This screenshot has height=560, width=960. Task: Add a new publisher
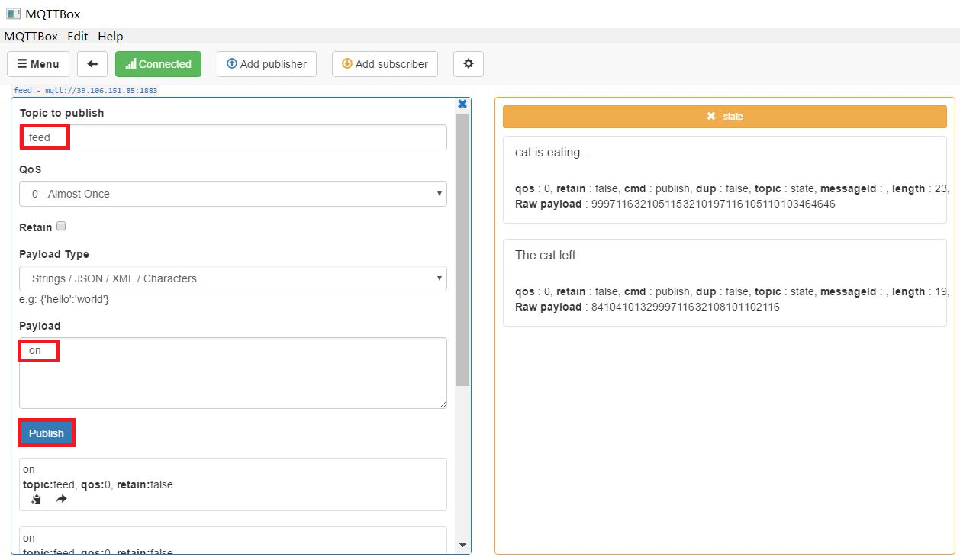coord(266,64)
